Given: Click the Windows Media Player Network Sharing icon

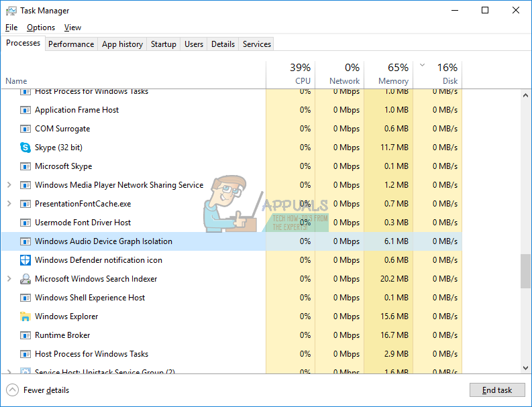Looking at the screenshot, I should (x=25, y=185).
